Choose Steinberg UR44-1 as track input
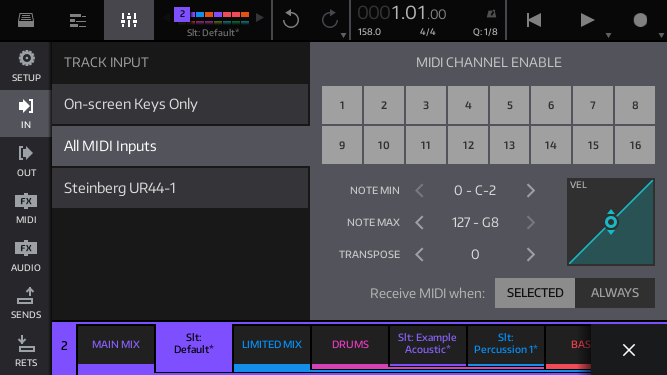The height and width of the screenshot is (375, 667). [180, 188]
